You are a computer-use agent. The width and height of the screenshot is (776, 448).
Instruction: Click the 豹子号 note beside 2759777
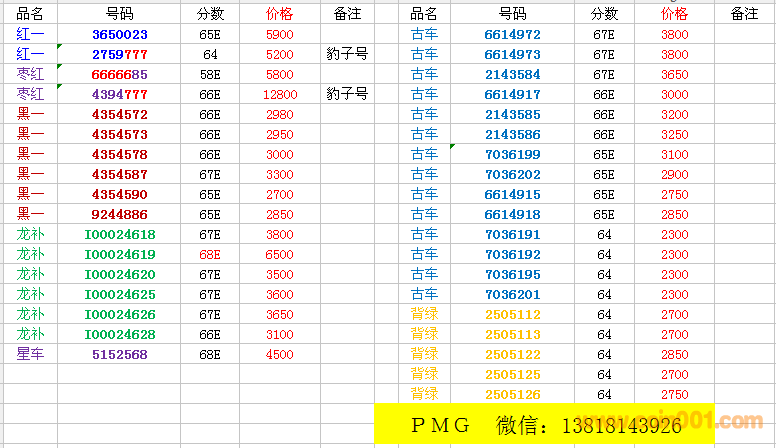point(347,54)
